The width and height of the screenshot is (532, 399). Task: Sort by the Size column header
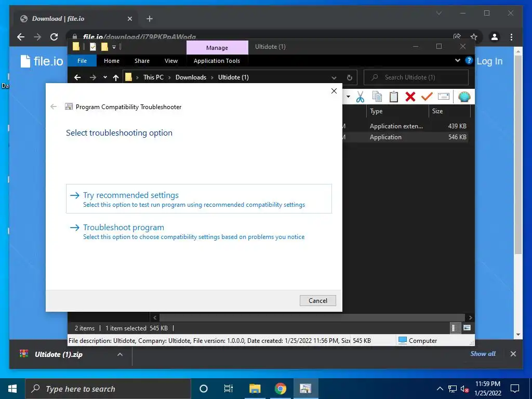pos(449,111)
